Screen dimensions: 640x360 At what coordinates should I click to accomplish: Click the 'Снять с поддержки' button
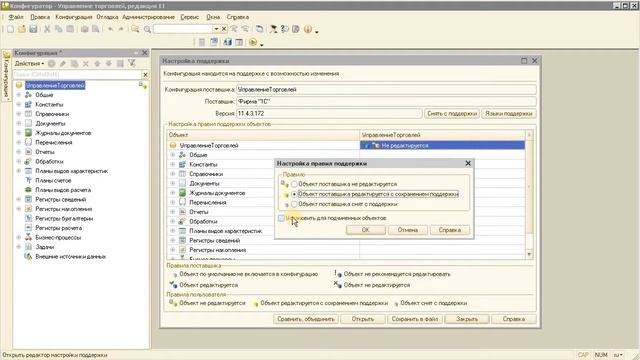(x=452, y=113)
